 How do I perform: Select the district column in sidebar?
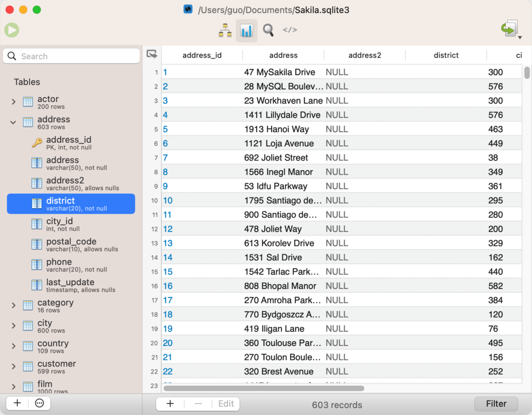71,204
